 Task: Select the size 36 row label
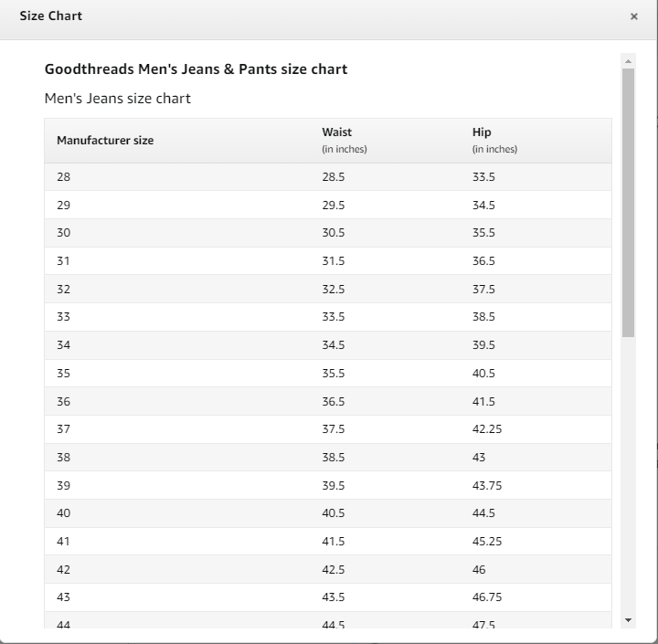click(63, 402)
